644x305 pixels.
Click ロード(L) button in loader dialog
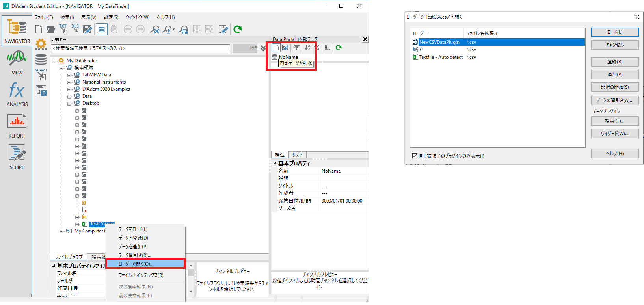point(615,32)
